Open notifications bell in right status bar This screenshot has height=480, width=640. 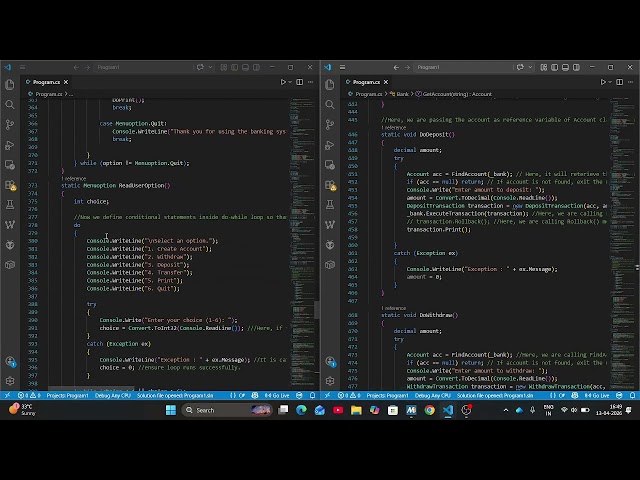632,395
